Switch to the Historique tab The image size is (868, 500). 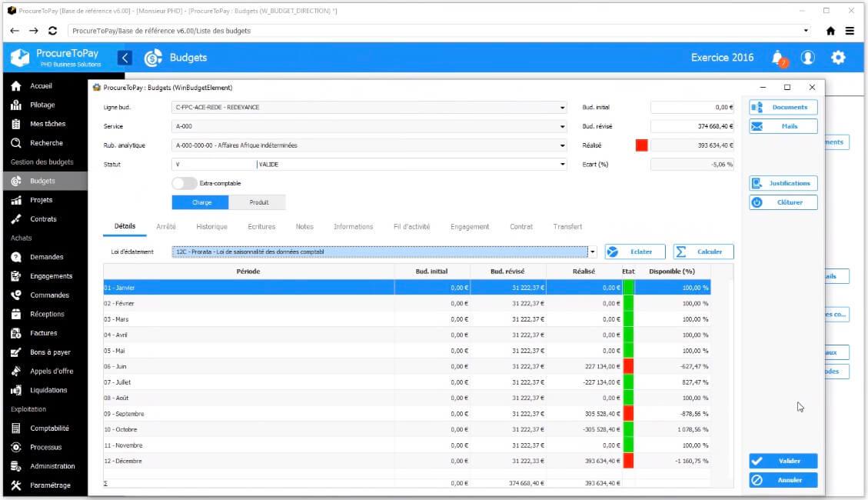tap(211, 227)
